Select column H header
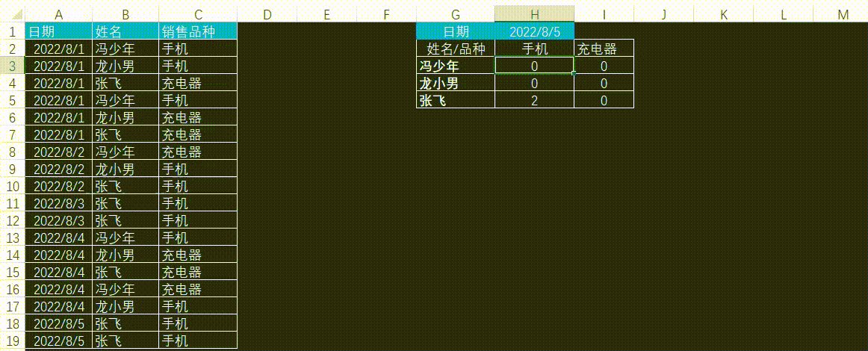 [x=534, y=15]
